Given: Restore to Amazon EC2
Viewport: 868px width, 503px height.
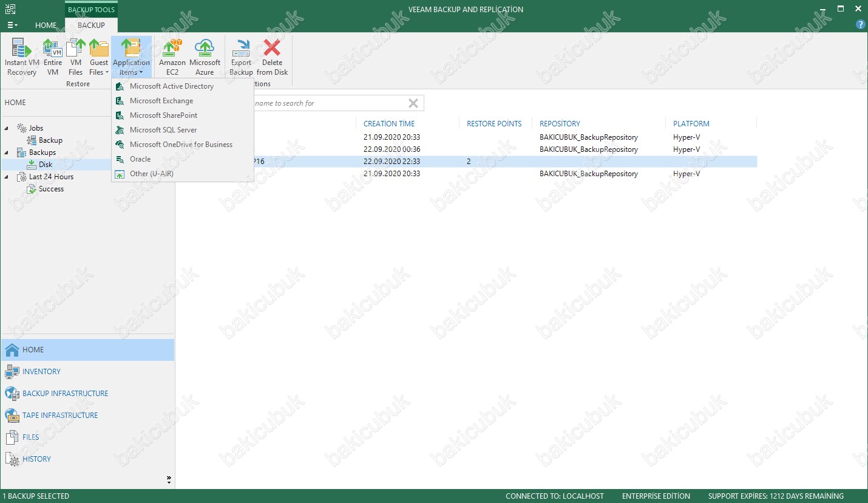Looking at the screenshot, I should point(172,58).
